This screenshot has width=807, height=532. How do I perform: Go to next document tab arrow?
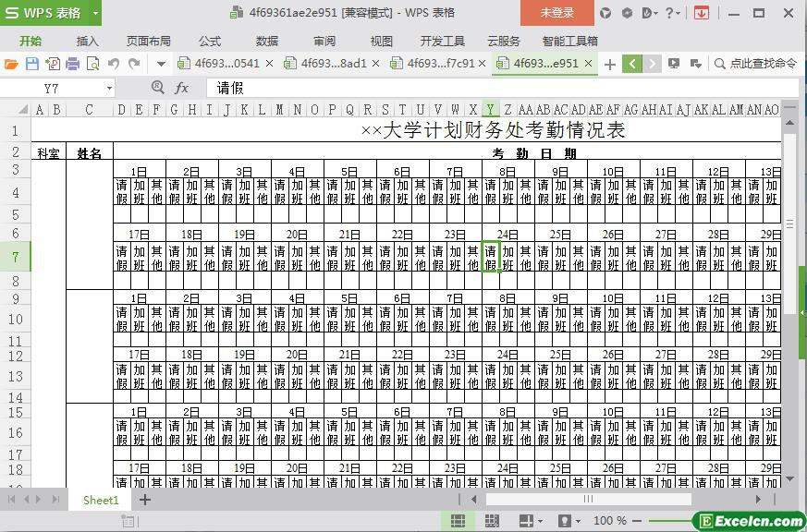(652, 64)
